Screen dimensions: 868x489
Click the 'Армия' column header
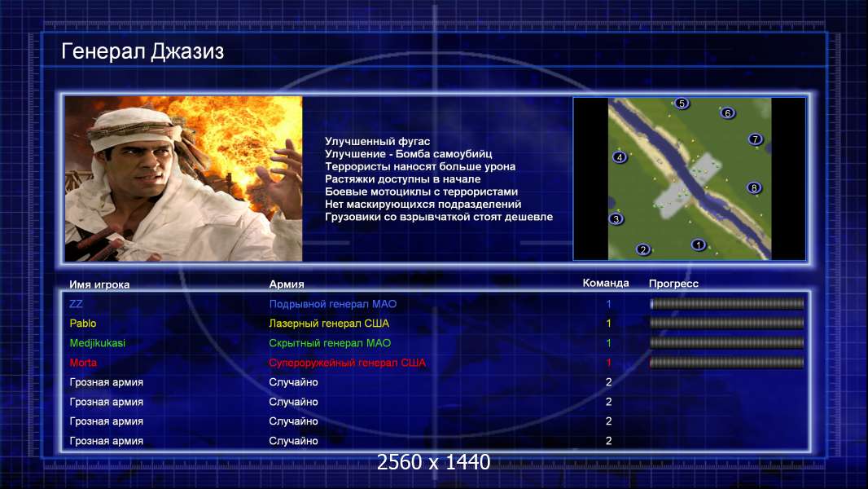[x=286, y=284]
